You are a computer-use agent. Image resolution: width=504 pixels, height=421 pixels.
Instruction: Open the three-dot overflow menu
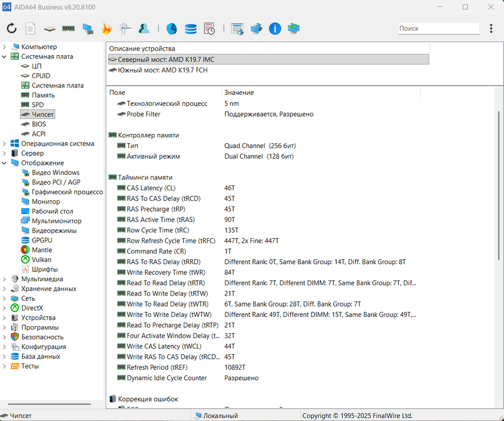click(x=491, y=28)
